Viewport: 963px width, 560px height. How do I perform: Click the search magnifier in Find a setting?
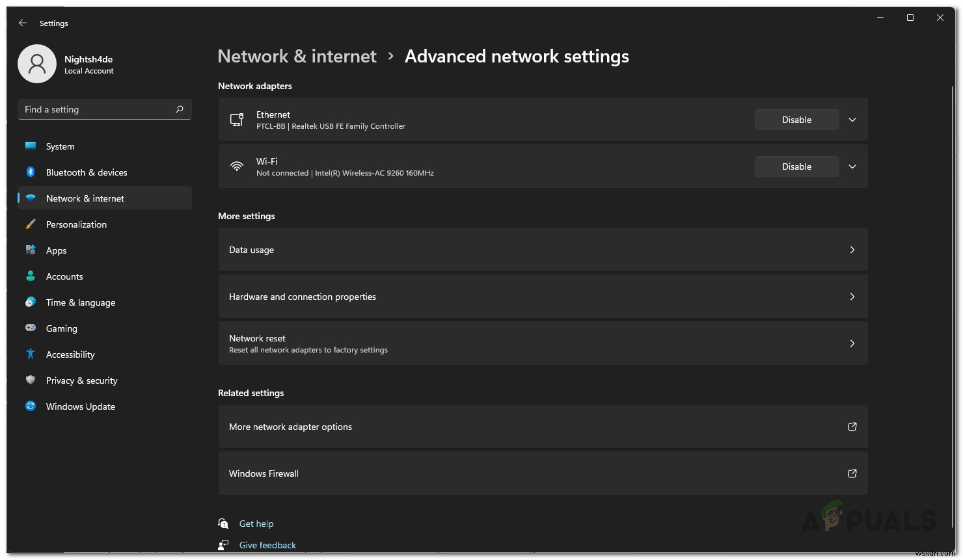click(x=180, y=109)
